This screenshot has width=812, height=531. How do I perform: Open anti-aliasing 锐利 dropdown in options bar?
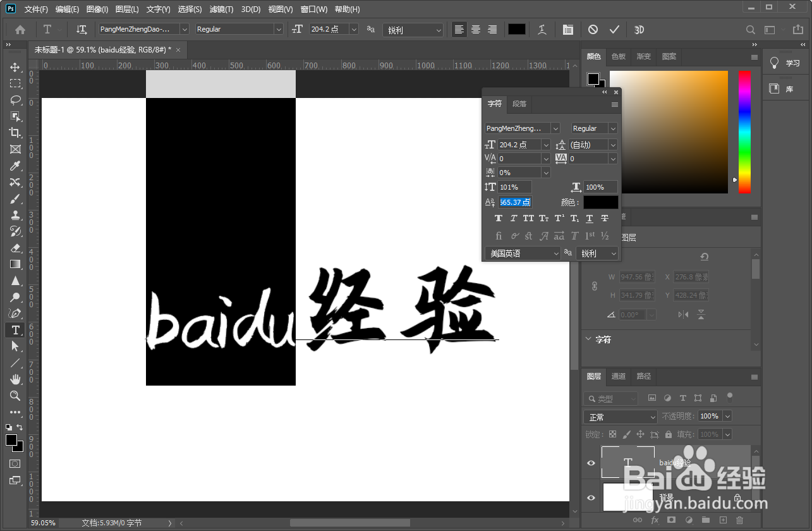pyautogui.click(x=413, y=30)
